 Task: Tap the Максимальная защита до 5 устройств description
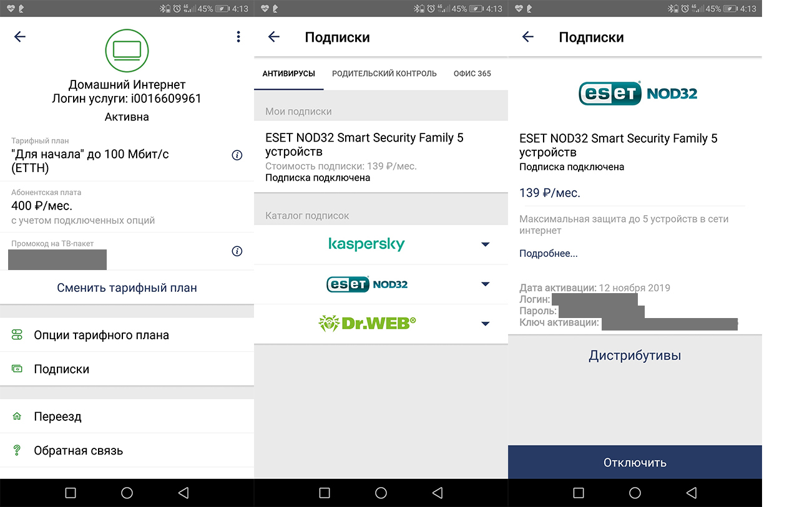pos(624,225)
